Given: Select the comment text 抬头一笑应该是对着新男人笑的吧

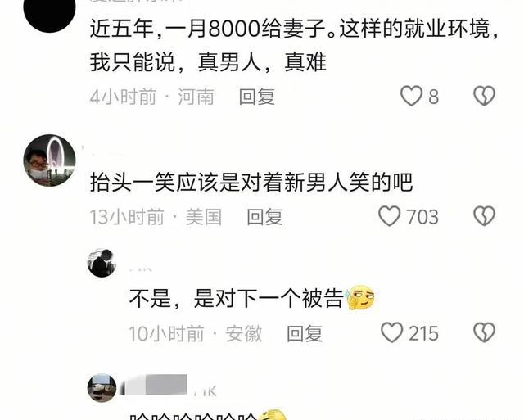Looking at the screenshot, I should tap(251, 183).
